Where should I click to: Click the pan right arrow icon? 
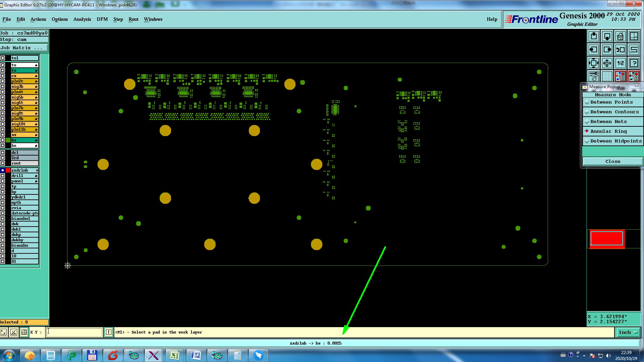click(x=607, y=50)
